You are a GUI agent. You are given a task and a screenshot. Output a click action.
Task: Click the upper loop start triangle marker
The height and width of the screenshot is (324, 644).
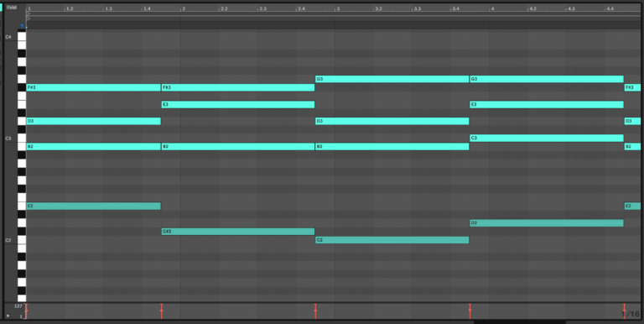coord(29,13)
